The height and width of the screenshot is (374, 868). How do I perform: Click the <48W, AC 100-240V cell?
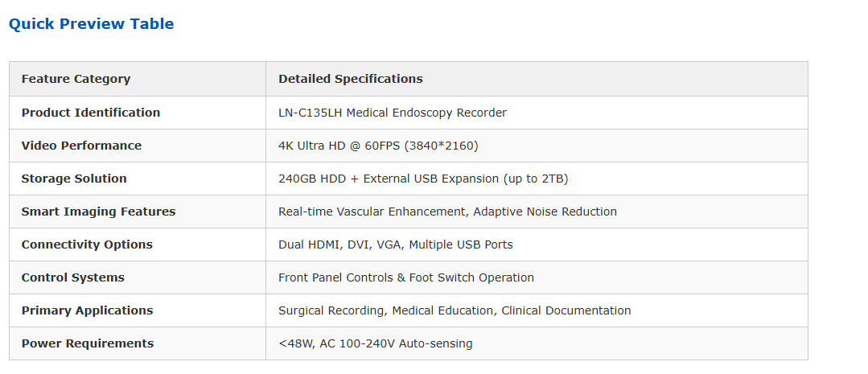click(375, 343)
